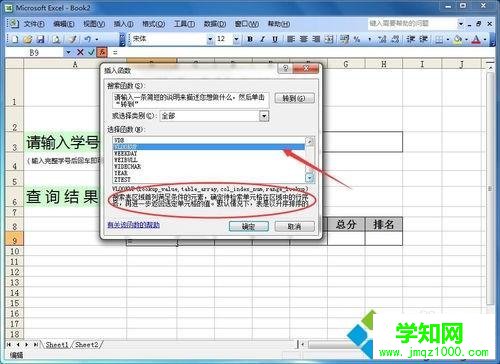Undo the last action

tap(87, 39)
